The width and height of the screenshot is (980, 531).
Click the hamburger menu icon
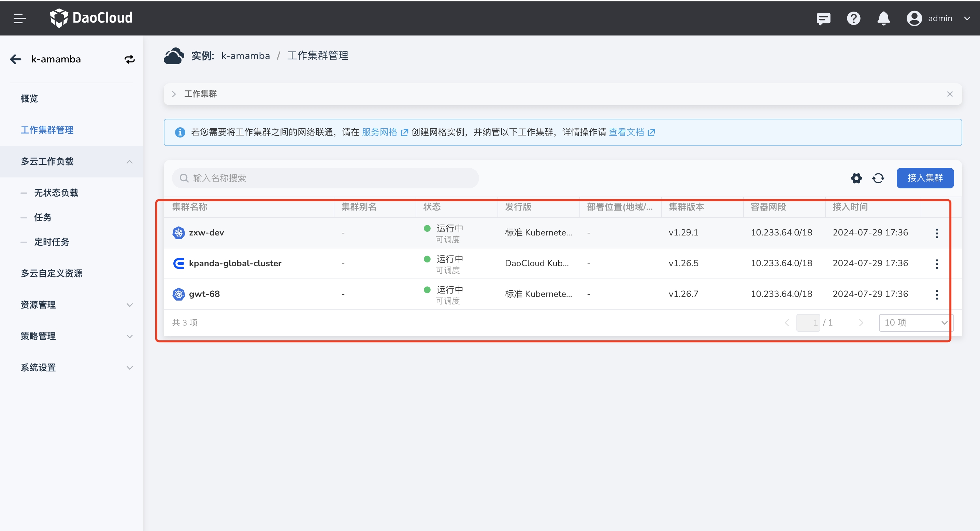click(19, 18)
